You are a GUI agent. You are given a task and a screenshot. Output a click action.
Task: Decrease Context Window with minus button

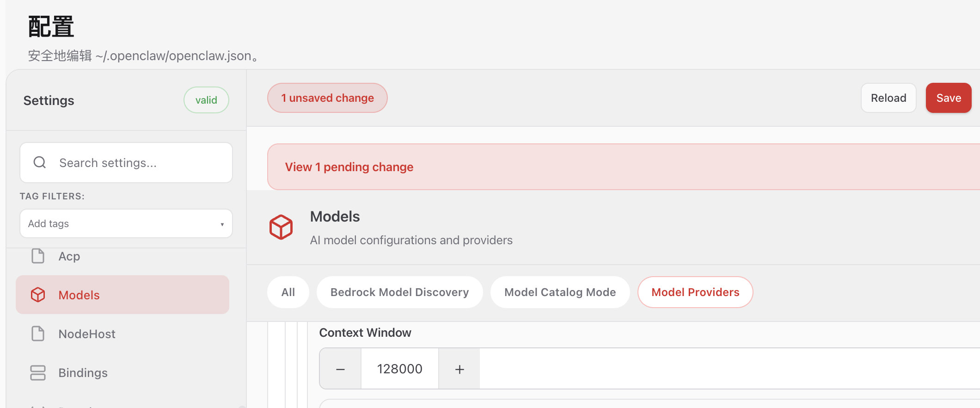pyautogui.click(x=340, y=369)
